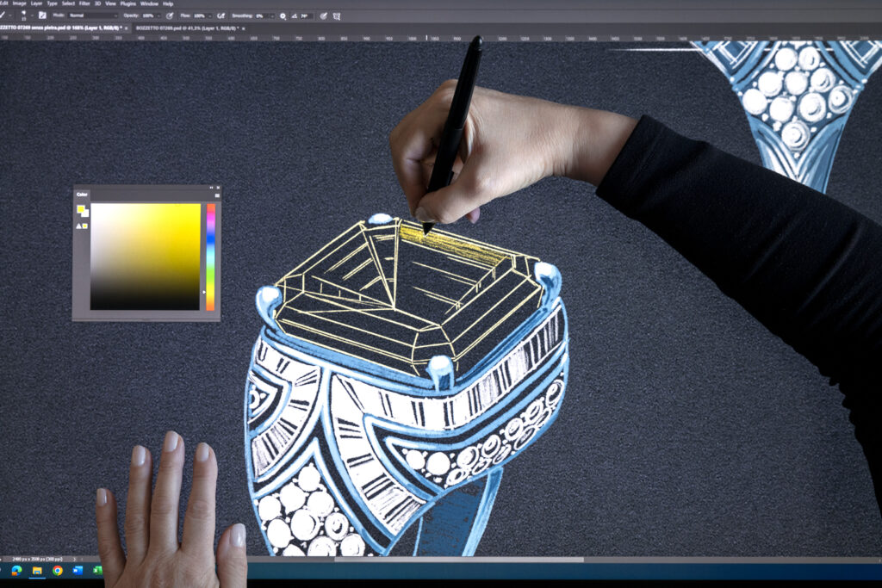Viewport: 882px width, 588px height.
Task: Collapse the Color panel with double arrows
Action: tap(211, 188)
